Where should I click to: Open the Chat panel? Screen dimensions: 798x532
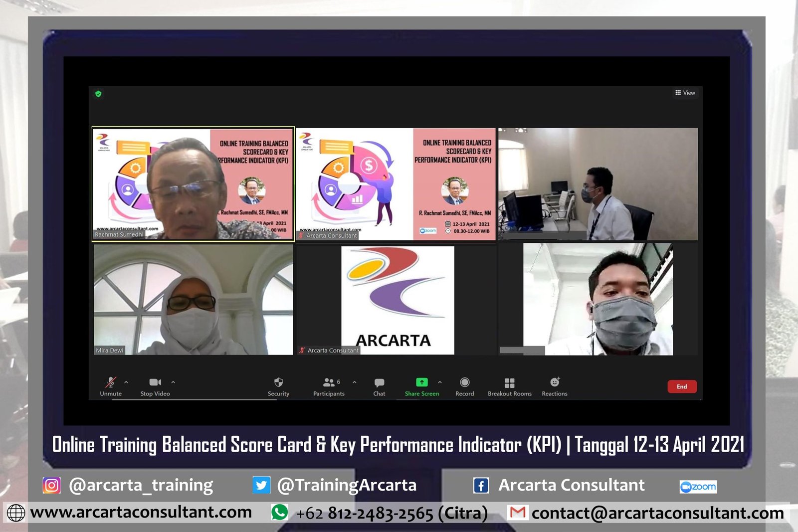tap(379, 382)
